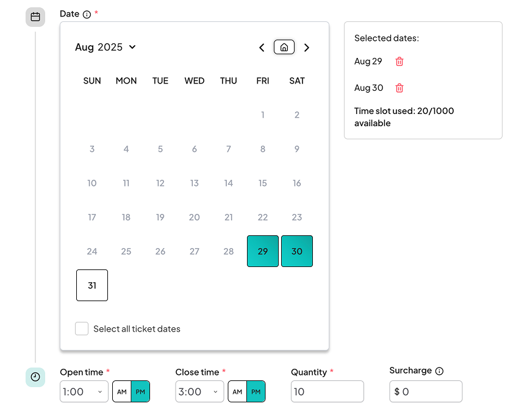Switch Close time to AM
519x420 pixels.
(237, 392)
